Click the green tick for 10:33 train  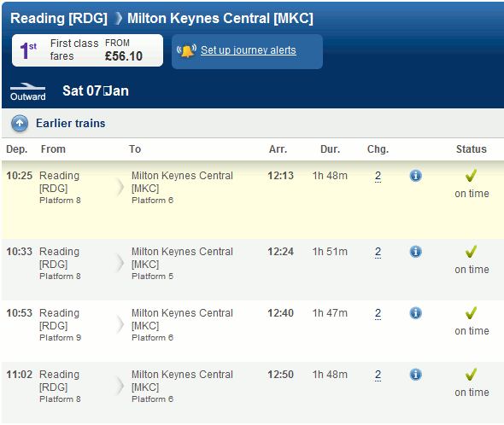pos(471,251)
